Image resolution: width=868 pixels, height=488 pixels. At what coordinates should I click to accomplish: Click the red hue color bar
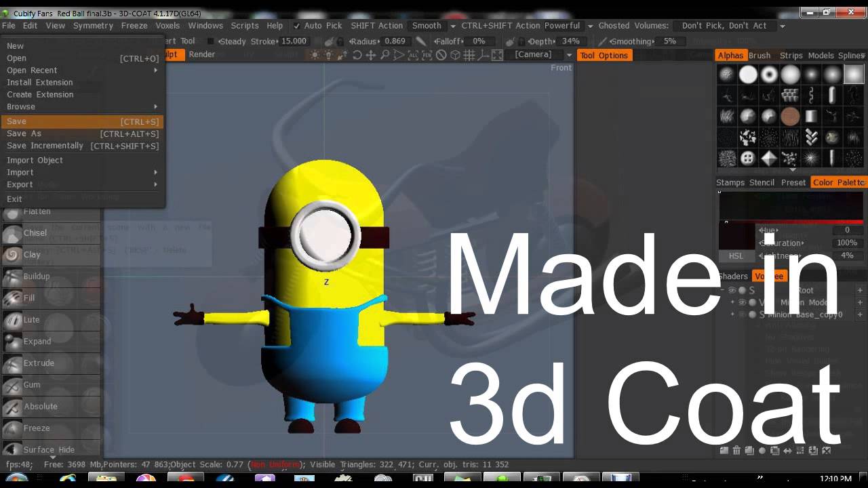791,222
